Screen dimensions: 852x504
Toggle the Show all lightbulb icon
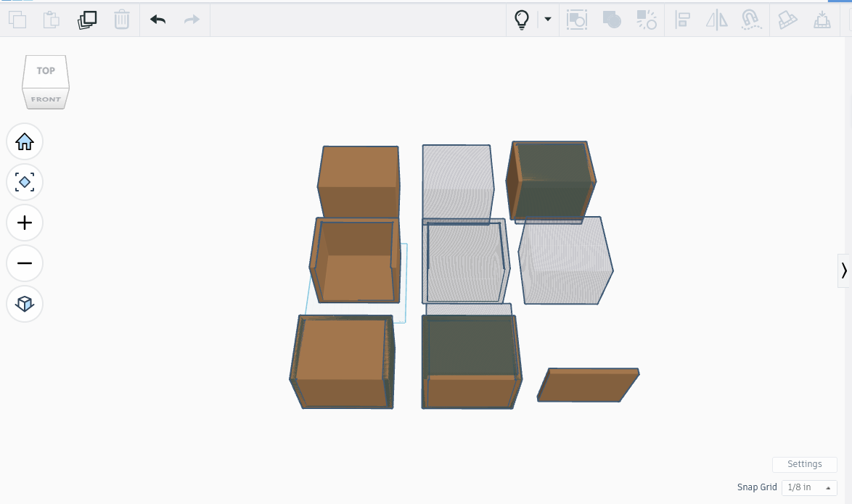[x=522, y=20]
